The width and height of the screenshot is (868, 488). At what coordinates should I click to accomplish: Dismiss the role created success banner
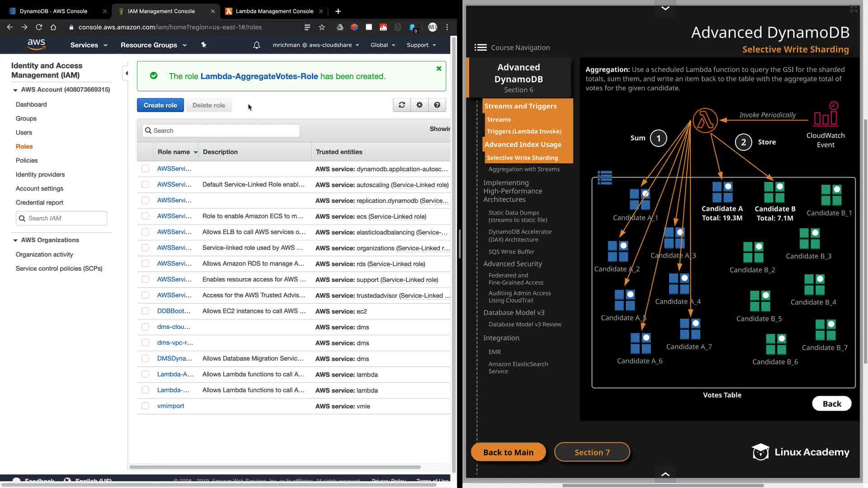coord(439,68)
